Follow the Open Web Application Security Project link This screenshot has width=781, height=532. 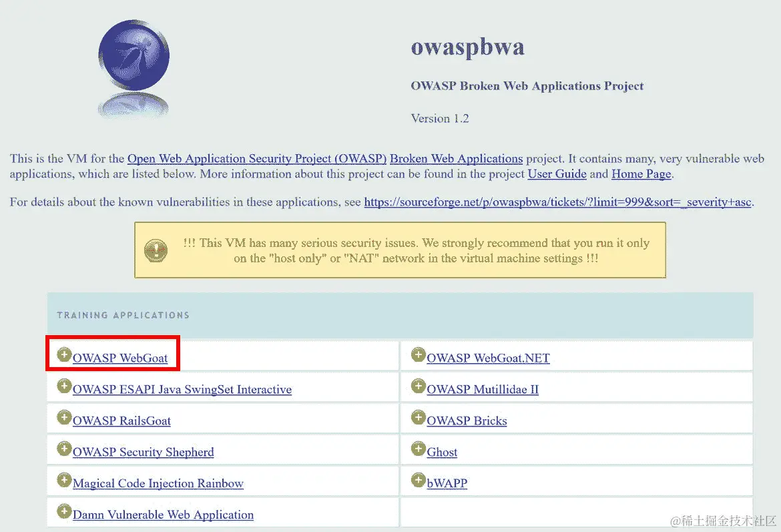pos(257,159)
